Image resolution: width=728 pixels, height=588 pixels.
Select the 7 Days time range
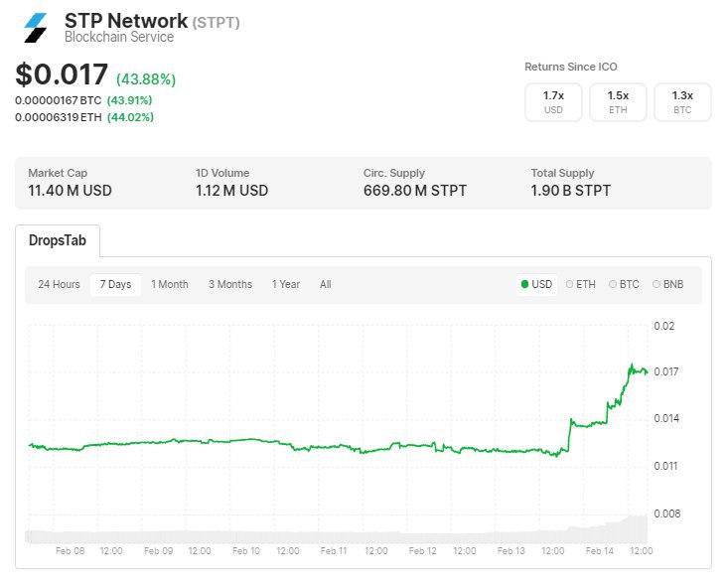tap(115, 284)
